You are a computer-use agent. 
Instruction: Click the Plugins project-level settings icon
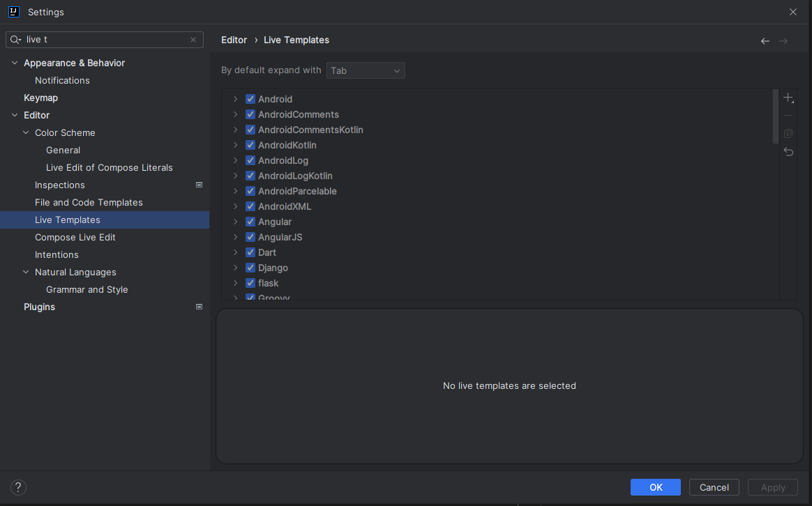click(199, 307)
